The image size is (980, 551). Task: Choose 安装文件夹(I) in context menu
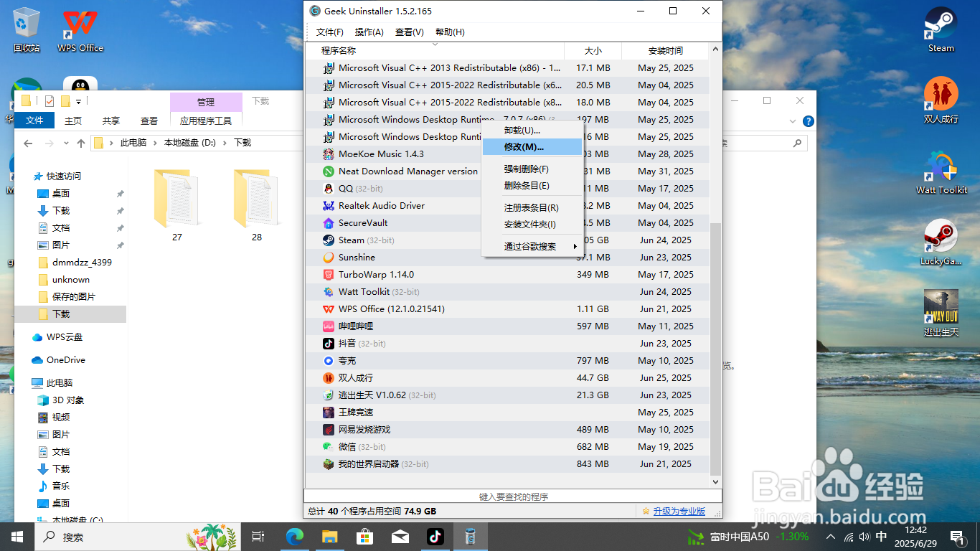point(532,225)
